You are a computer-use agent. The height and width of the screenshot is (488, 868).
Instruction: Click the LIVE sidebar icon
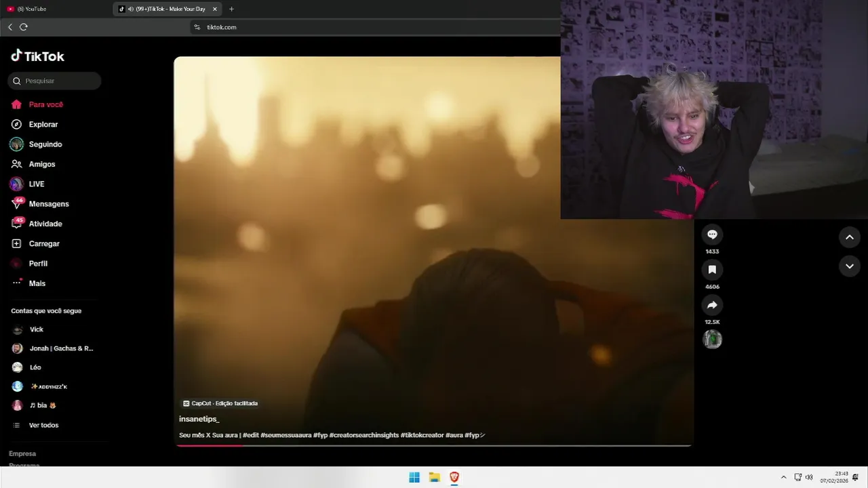point(16,184)
